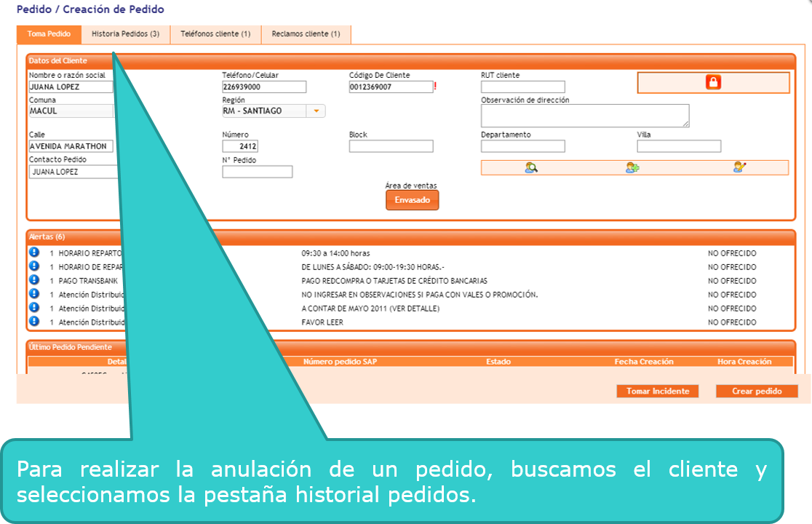812x524 pixels.
Task: Click NO OFRECIDO in the PAGO TRANSBANK row
Action: pos(732,281)
